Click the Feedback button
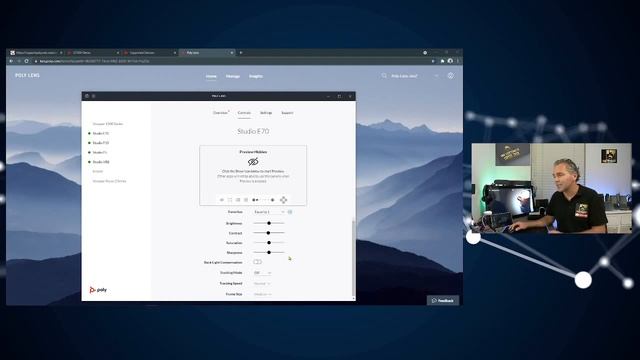The height and width of the screenshot is (360, 640). 443,300
